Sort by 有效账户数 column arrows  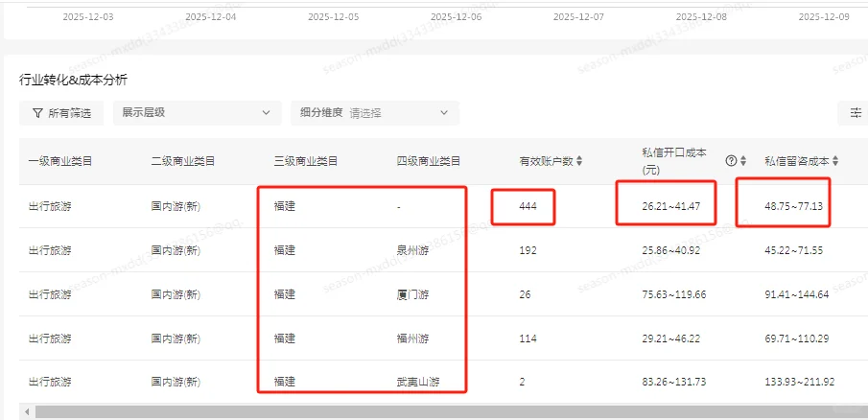[579, 162]
